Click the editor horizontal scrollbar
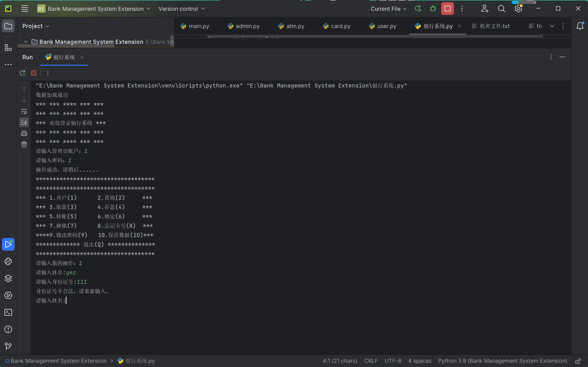 coord(375,36)
